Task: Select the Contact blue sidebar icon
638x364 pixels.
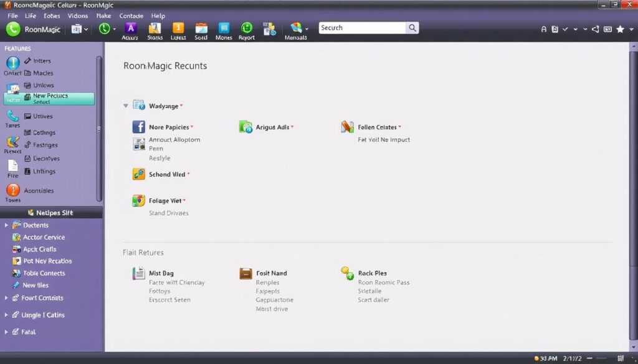Action: 13,63
